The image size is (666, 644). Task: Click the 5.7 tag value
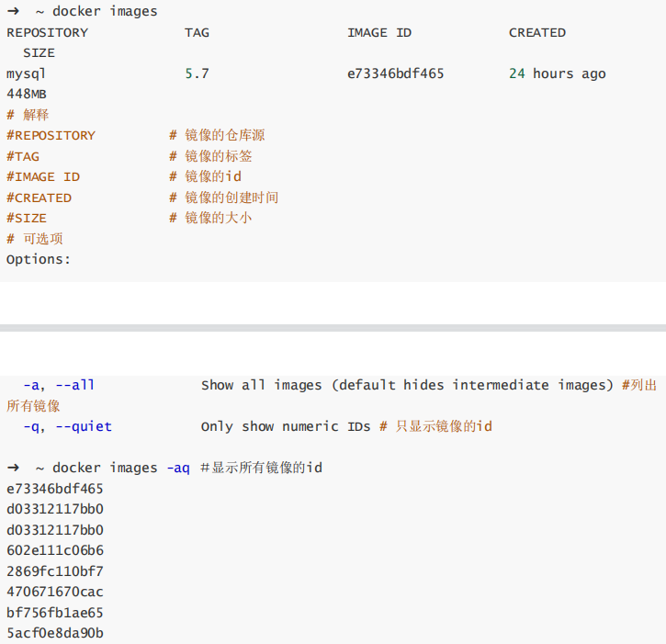point(197,73)
